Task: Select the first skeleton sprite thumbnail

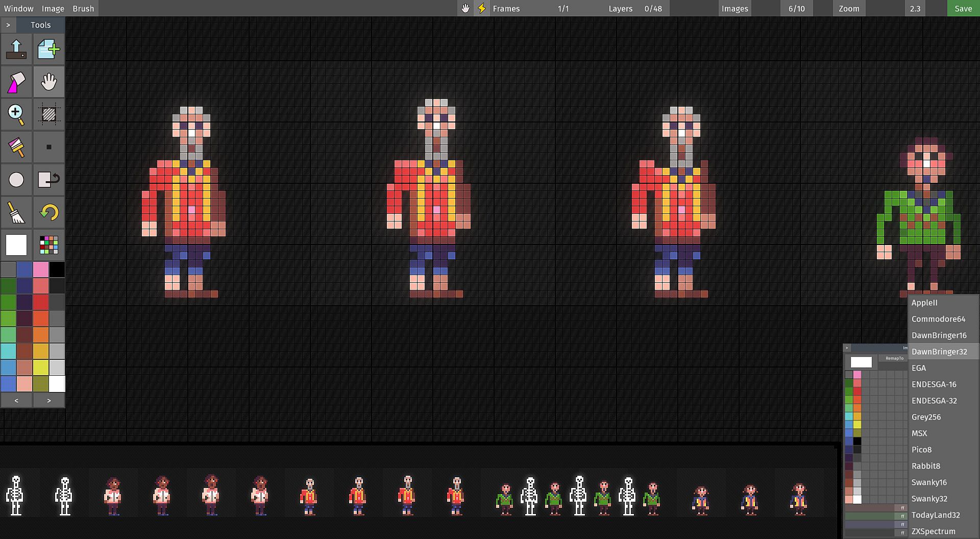Action: coord(16,495)
